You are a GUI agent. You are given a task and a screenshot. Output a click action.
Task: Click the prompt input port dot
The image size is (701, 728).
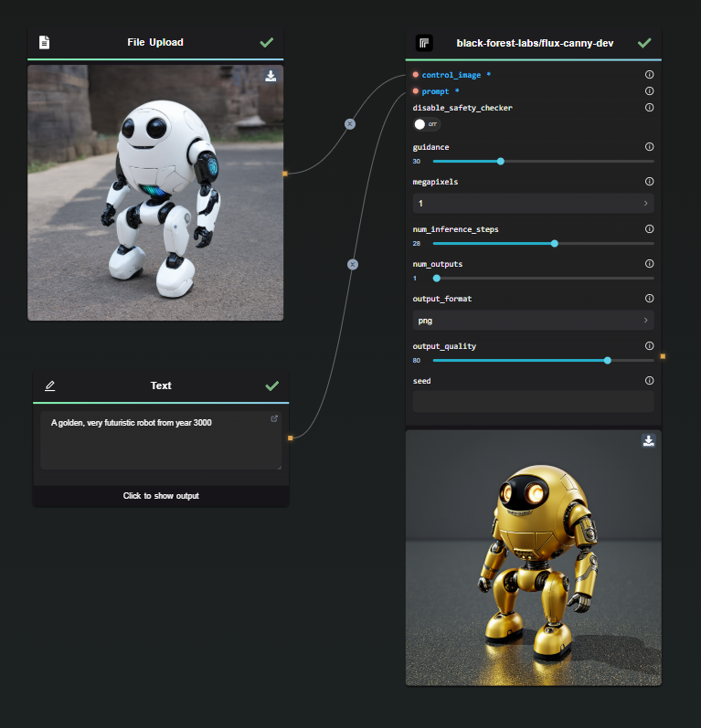(x=416, y=91)
